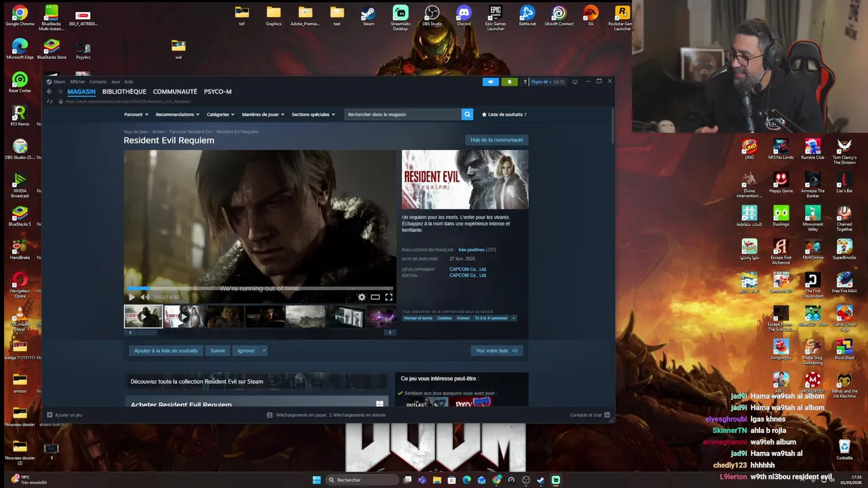Select the 'Horreur et survie' tag
The height and width of the screenshot is (488, 868).
tap(418, 318)
